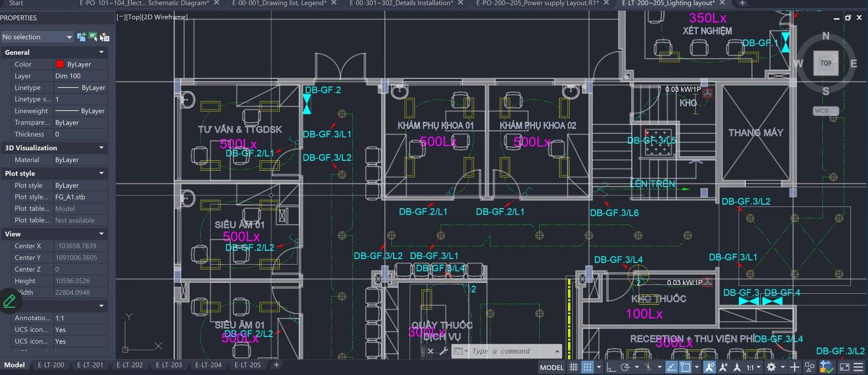Screen dimensions: 868x375
Task: Toggle ortho mode in status bar
Action: 611,367
